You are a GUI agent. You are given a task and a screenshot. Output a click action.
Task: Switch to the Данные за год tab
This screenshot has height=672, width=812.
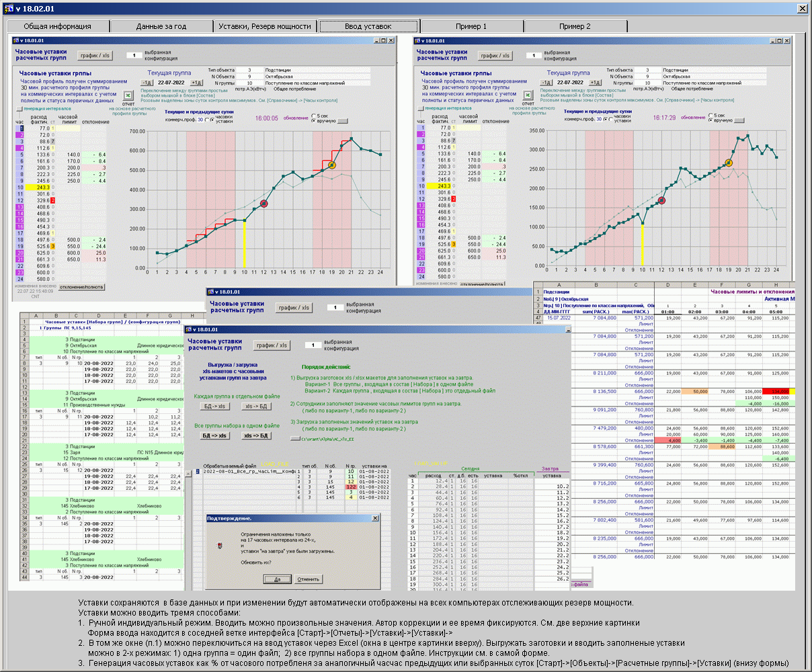pos(161,26)
